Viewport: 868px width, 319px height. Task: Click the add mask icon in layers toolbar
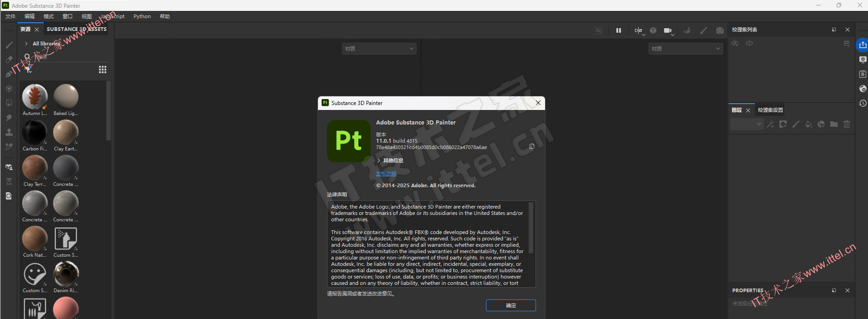click(x=783, y=124)
